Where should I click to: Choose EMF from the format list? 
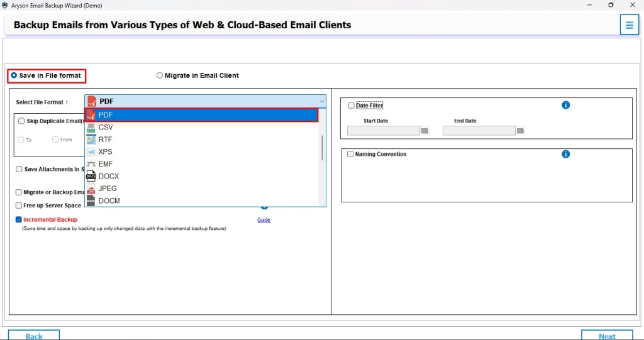[201, 164]
